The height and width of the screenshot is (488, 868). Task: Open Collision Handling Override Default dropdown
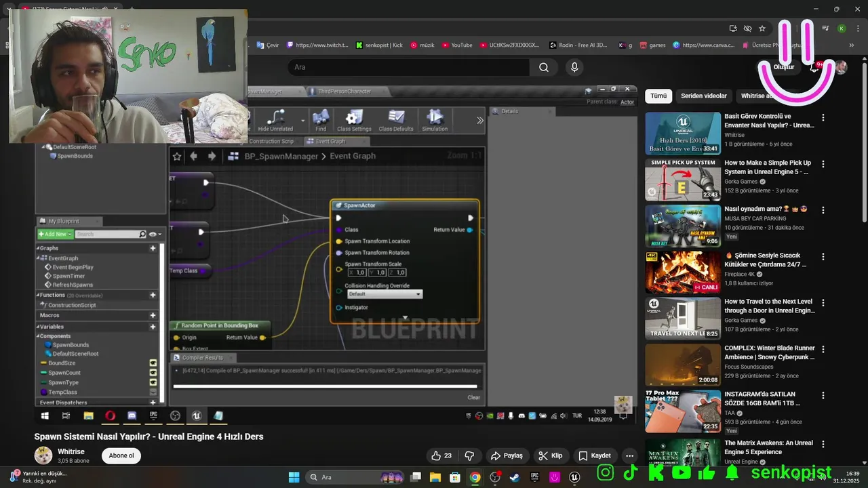pos(384,294)
